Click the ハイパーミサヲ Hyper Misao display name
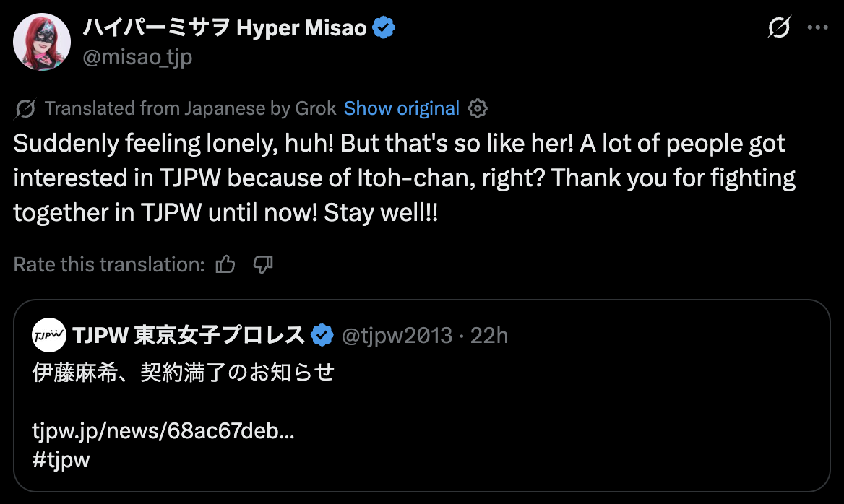 (x=224, y=29)
